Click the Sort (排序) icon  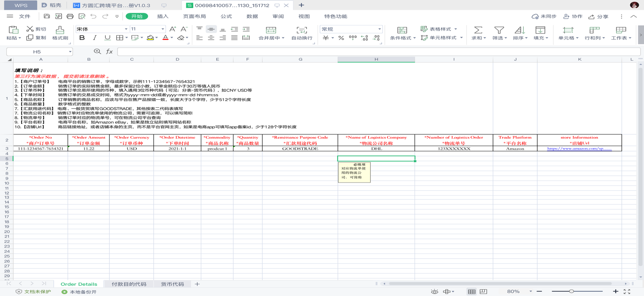click(x=520, y=30)
